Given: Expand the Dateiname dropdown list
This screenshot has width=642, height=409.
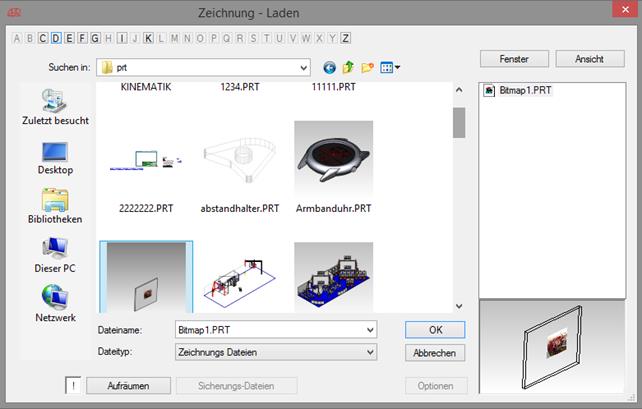Looking at the screenshot, I should (369, 329).
